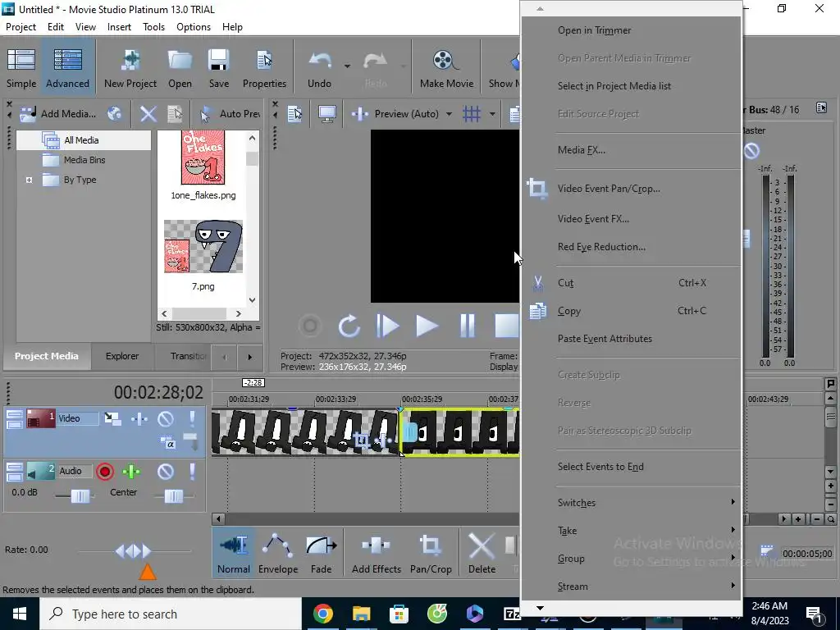The image size is (840, 630).
Task: Switch to Simple mode
Action: click(21, 68)
